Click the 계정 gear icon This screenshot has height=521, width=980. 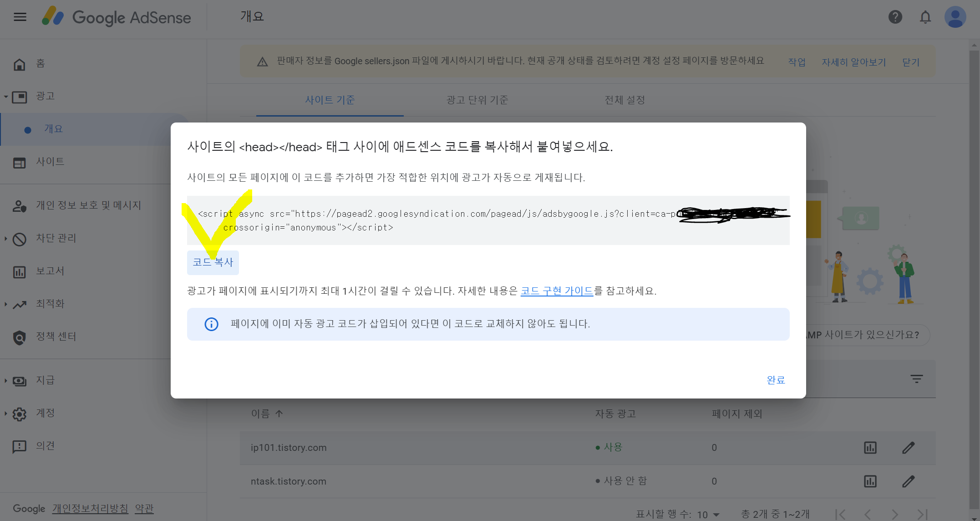(x=19, y=414)
